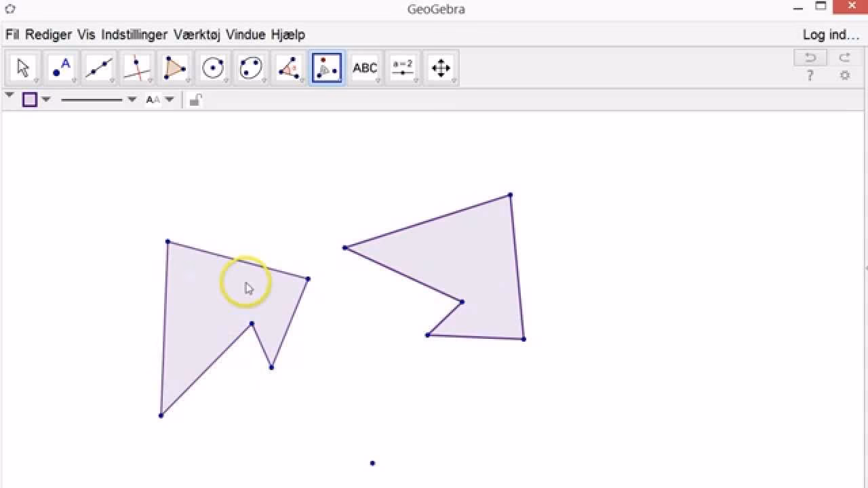Screen dimensions: 868x488
Task: Click the Undo arrow button
Action: pyautogui.click(x=810, y=58)
